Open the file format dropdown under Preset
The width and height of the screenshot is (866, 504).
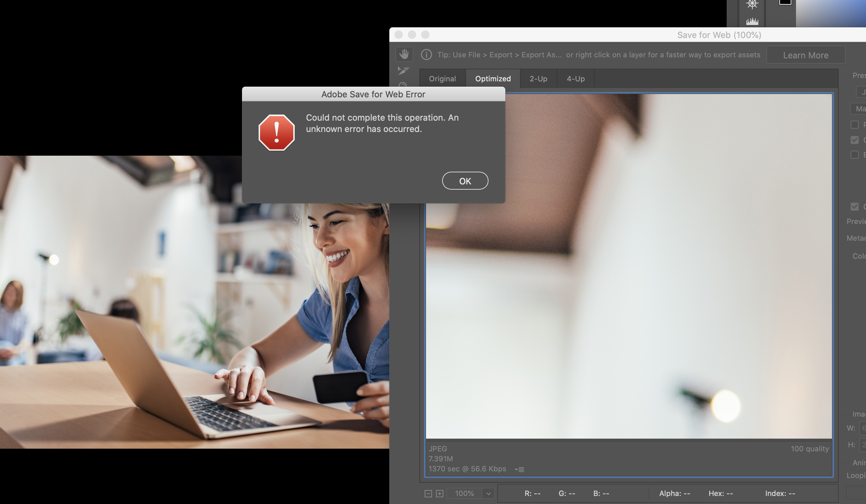[862, 92]
